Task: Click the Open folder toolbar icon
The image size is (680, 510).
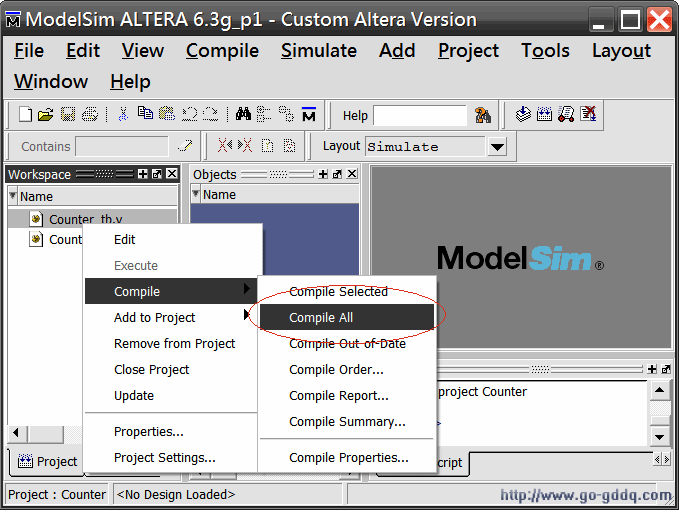Action: (46, 114)
